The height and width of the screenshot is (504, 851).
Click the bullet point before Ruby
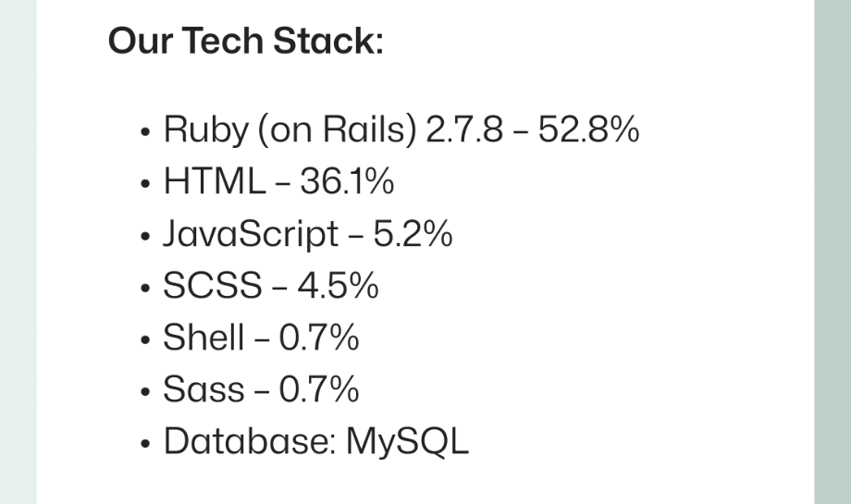(x=144, y=133)
